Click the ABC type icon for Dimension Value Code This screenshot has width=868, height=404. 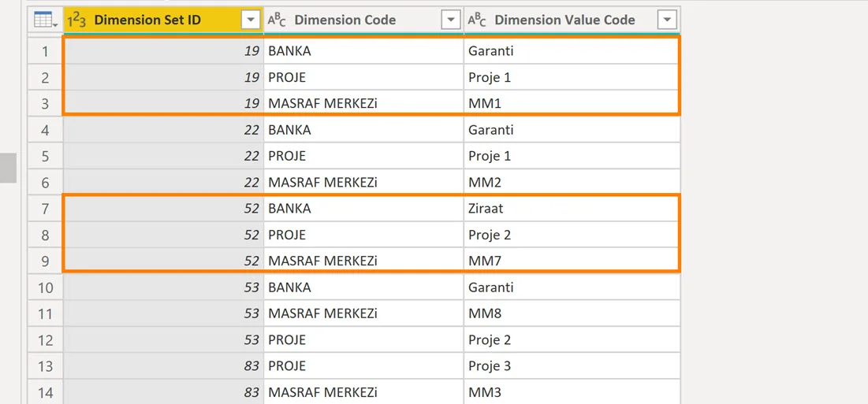(x=477, y=20)
